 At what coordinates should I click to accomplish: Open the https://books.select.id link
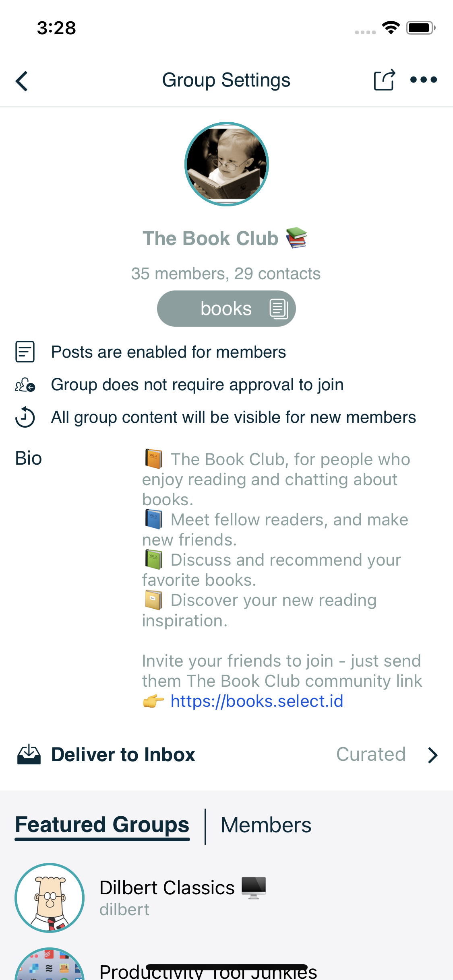click(256, 701)
